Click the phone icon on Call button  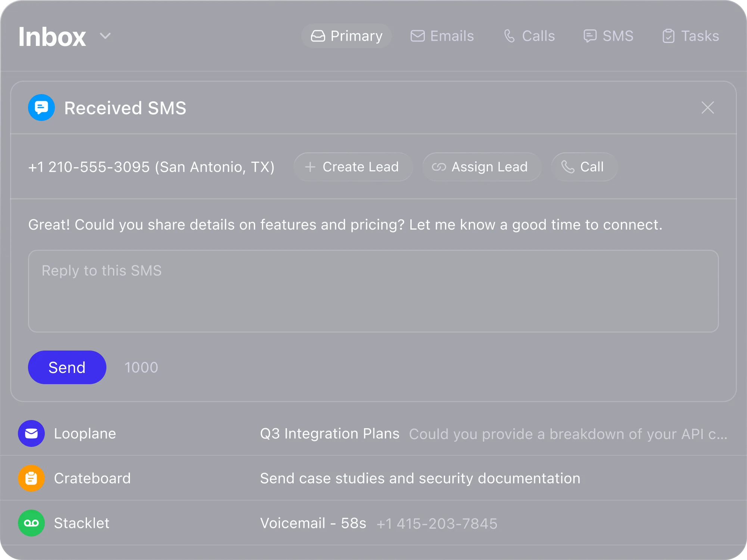click(567, 167)
